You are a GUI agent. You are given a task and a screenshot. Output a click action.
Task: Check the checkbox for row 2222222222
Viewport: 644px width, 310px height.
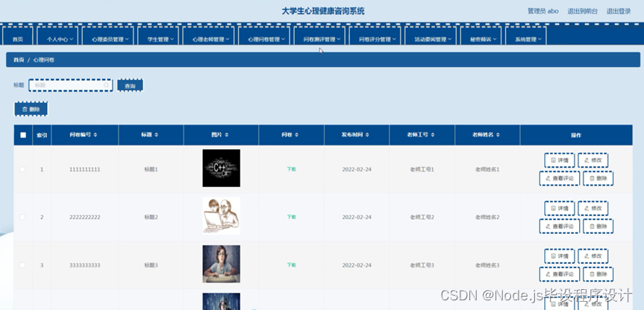(x=22, y=217)
